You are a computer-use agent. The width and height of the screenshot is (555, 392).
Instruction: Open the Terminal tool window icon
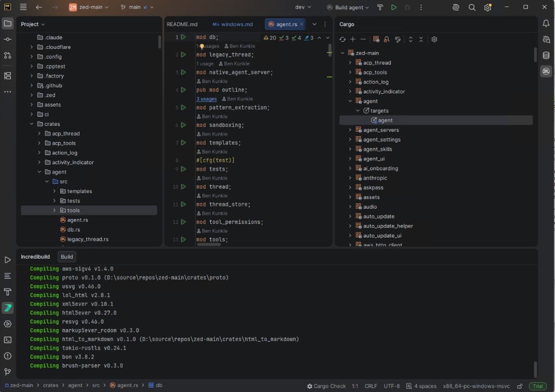coord(8,340)
